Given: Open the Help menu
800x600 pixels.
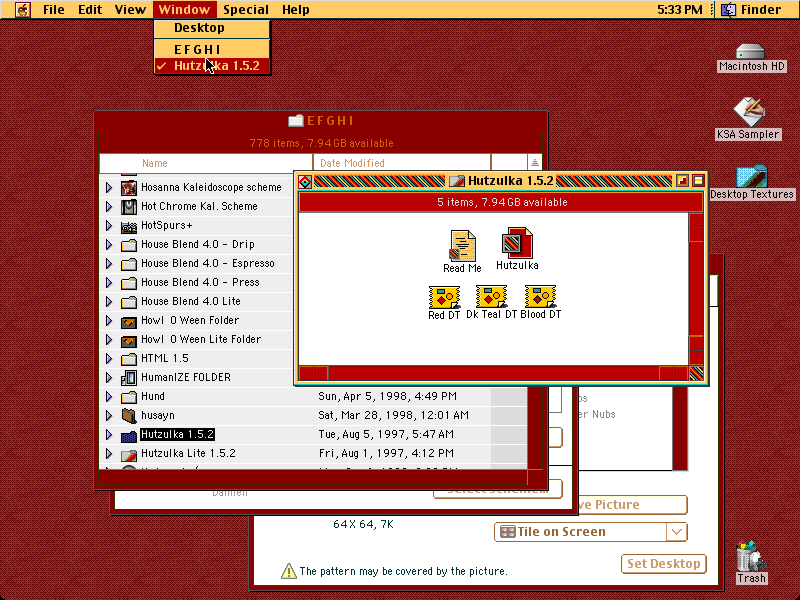Looking at the screenshot, I should (295, 9).
